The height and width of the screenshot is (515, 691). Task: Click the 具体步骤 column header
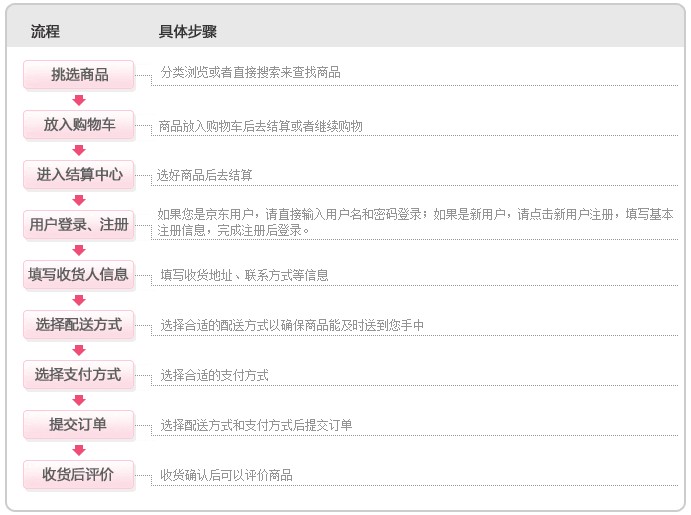click(x=188, y=31)
